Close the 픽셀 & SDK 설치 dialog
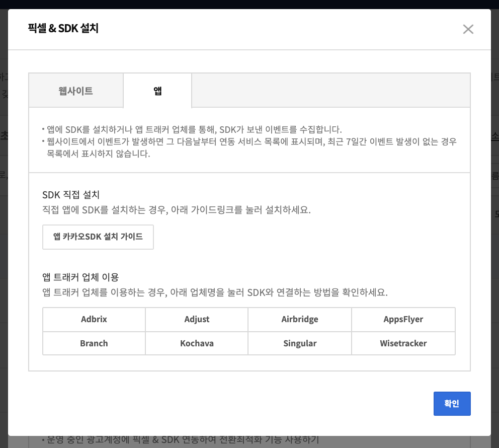Screen dimensions: 499x448 (x=468, y=29)
